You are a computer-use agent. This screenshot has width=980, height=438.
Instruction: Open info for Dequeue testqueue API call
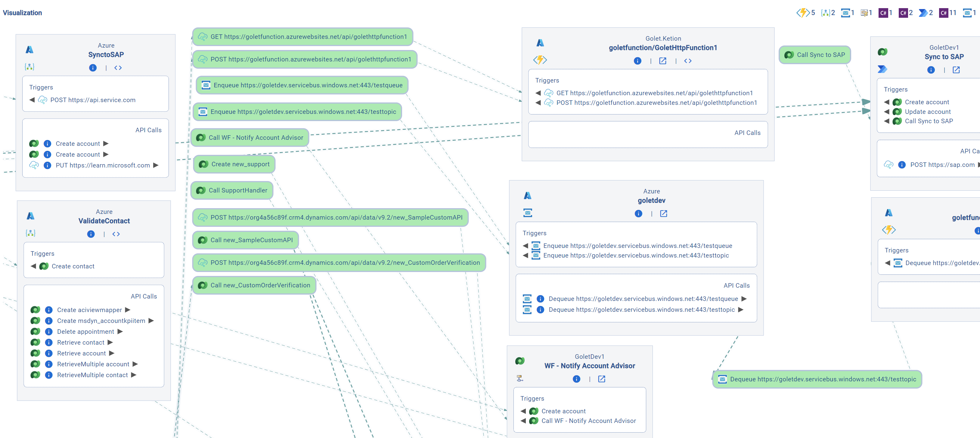point(540,299)
